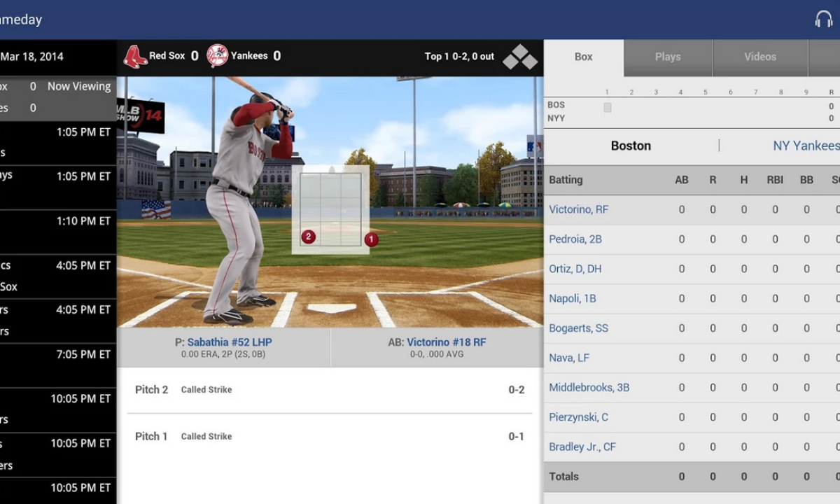Show Boston batting lineup
The height and width of the screenshot is (504, 840).
click(631, 146)
